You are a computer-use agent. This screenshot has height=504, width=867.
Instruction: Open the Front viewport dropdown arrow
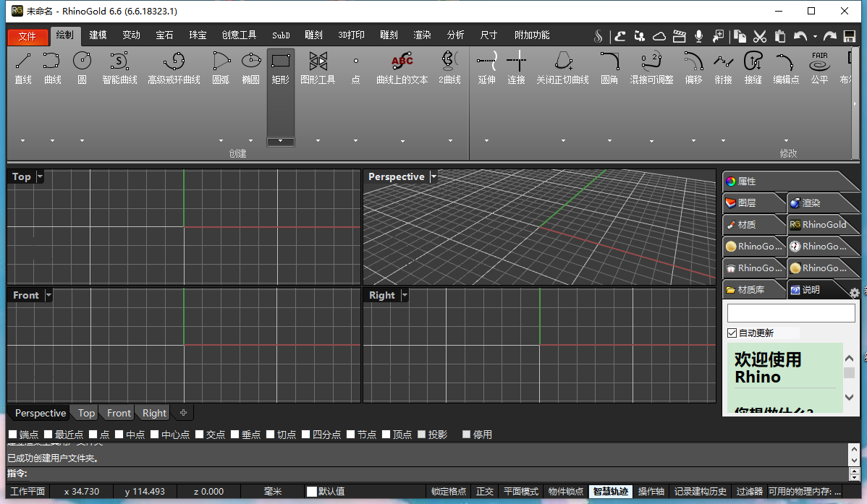pyautogui.click(x=48, y=295)
